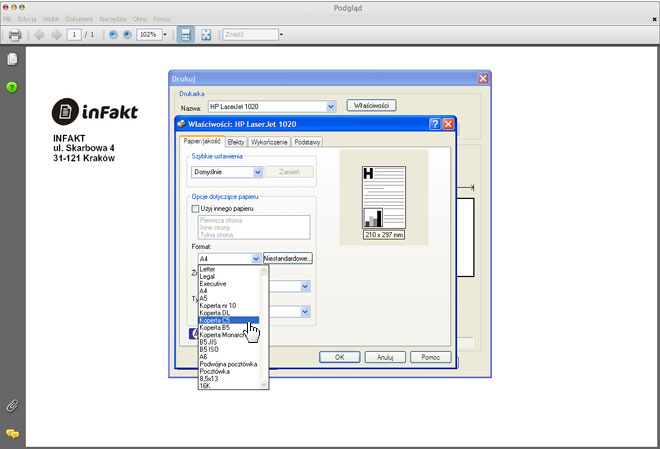Select Koperta C5 format
Screen dimensions: 660x449
pyautogui.click(x=229, y=320)
